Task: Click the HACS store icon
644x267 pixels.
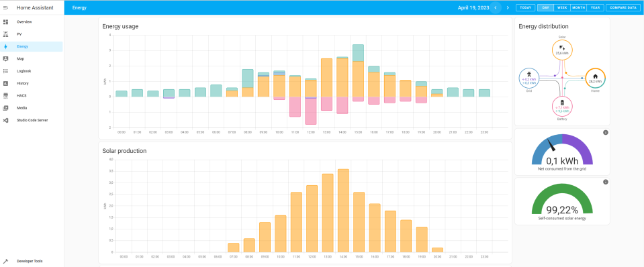Action: 6,95
